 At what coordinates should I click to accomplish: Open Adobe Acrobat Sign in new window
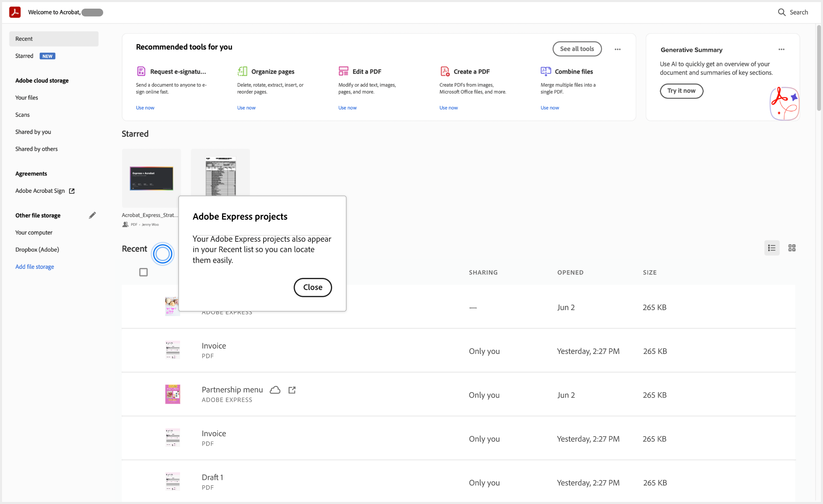click(x=72, y=191)
